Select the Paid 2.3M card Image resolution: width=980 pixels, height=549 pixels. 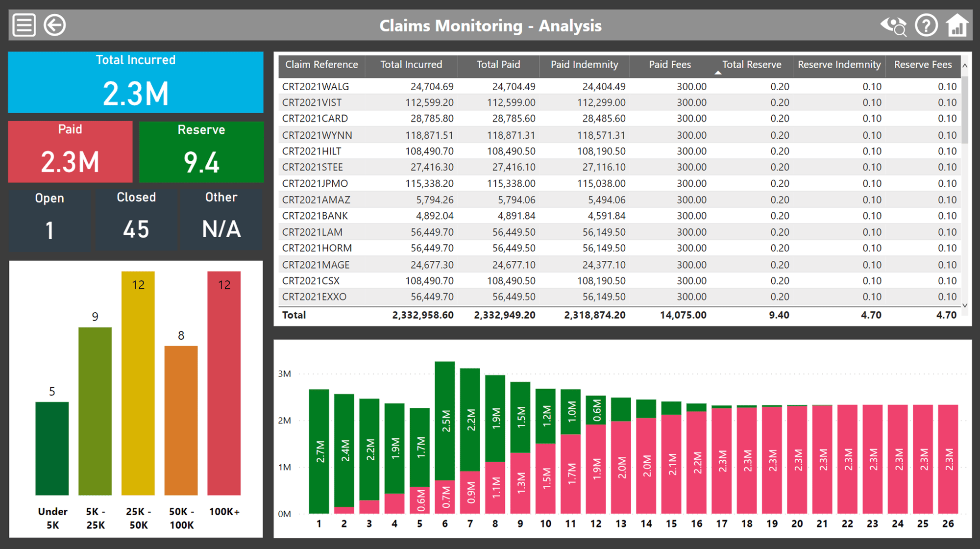click(70, 151)
